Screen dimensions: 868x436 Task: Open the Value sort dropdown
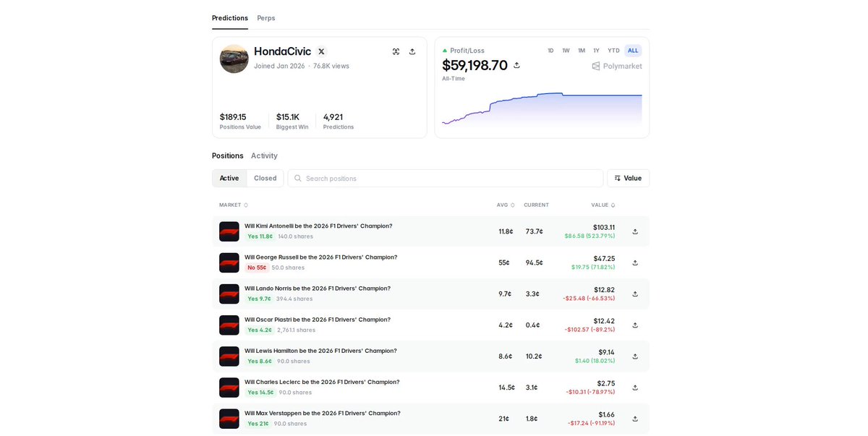click(628, 178)
